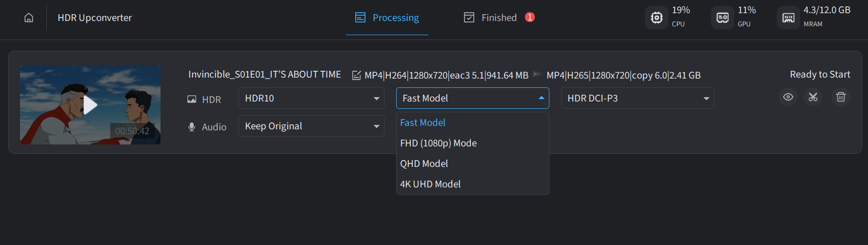This screenshot has height=245, width=868.
Task: Go to the Home screen icon
Action: point(29,18)
